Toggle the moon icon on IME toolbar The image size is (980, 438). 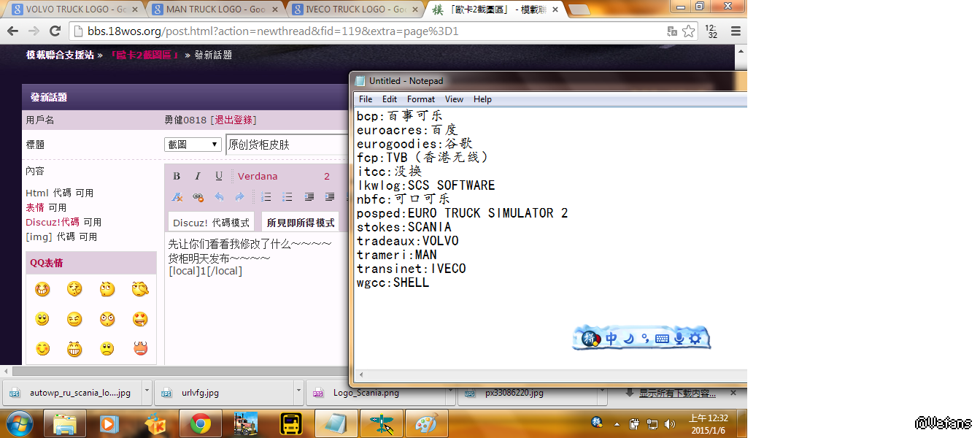pyautogui.click(x=628, y=338)
